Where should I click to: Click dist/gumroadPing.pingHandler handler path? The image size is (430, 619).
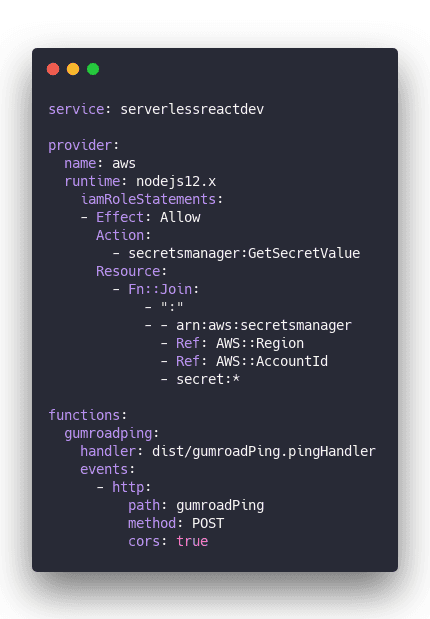coord(263,452)
